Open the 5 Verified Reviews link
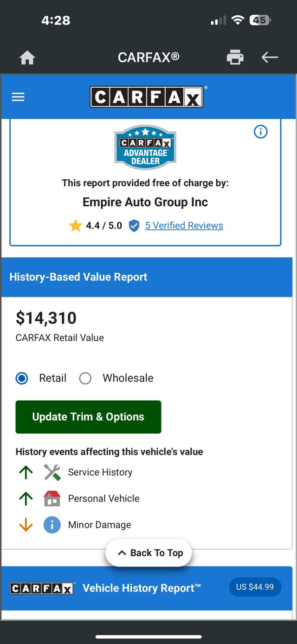The image size is (297, 644). pos(184,226)
